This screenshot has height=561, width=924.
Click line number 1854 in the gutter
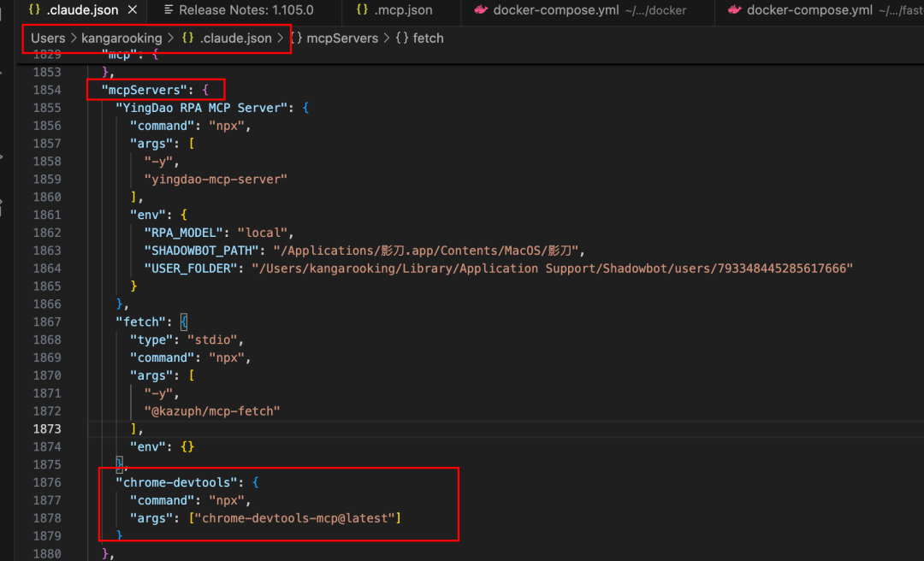pyautogui.click(x=47, y=90)
